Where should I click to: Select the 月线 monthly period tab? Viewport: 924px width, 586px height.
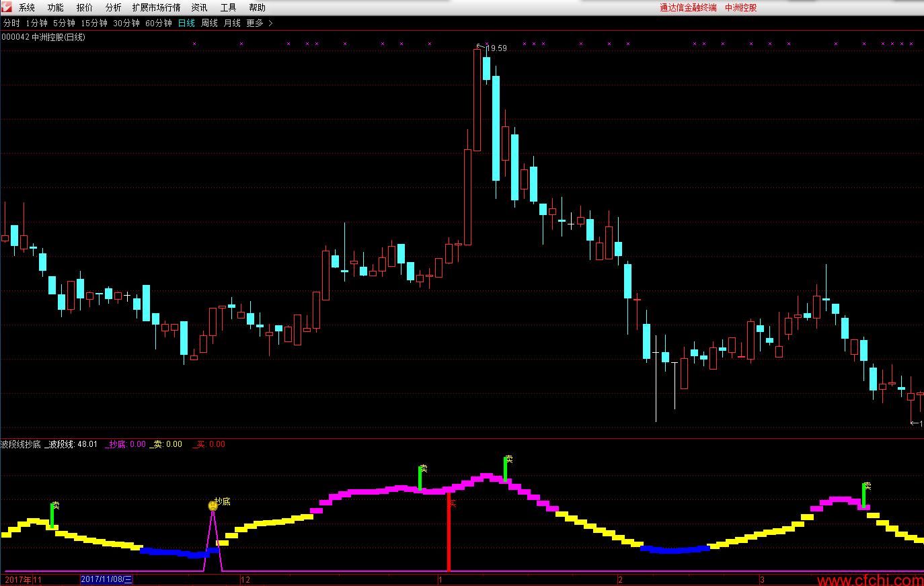(x=232, y=23)
